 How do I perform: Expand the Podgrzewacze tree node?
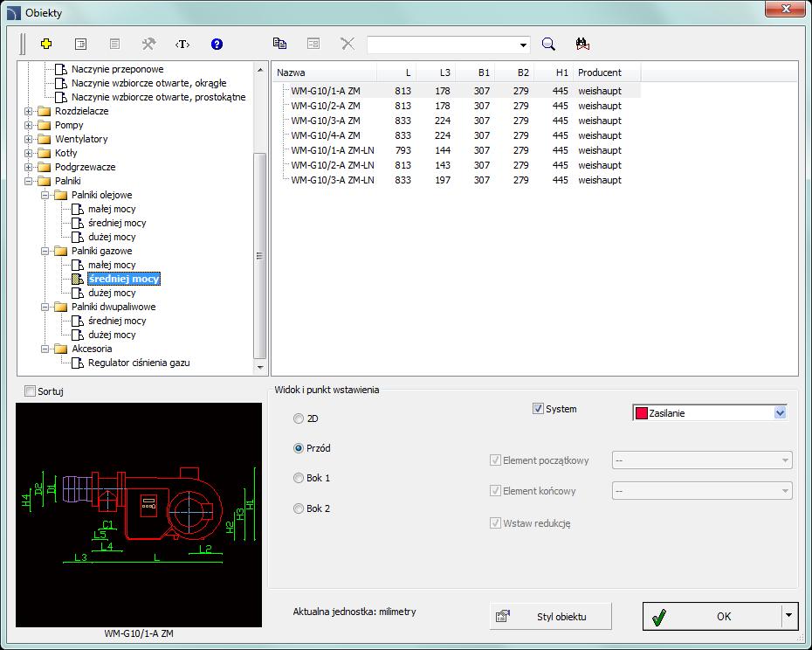(29, 167)
